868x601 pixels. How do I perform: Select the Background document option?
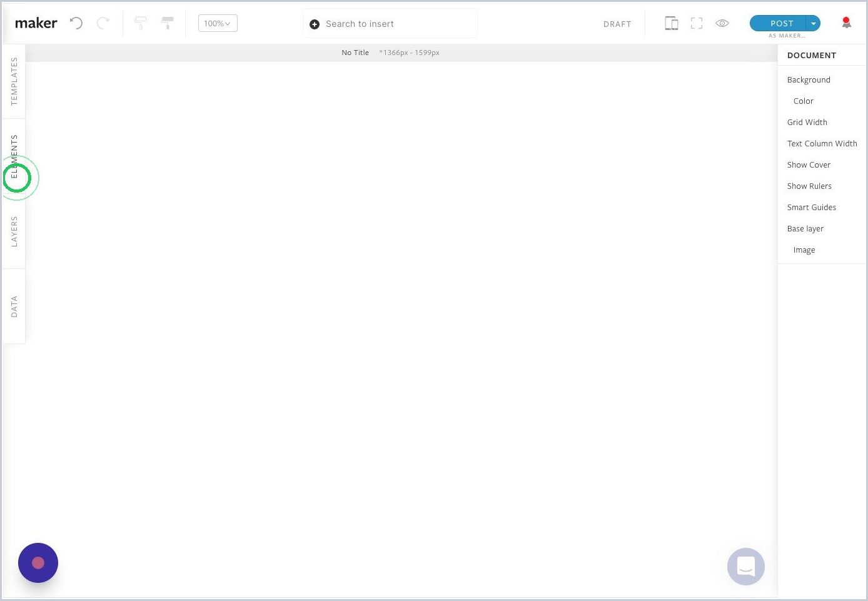coord(809,80)
